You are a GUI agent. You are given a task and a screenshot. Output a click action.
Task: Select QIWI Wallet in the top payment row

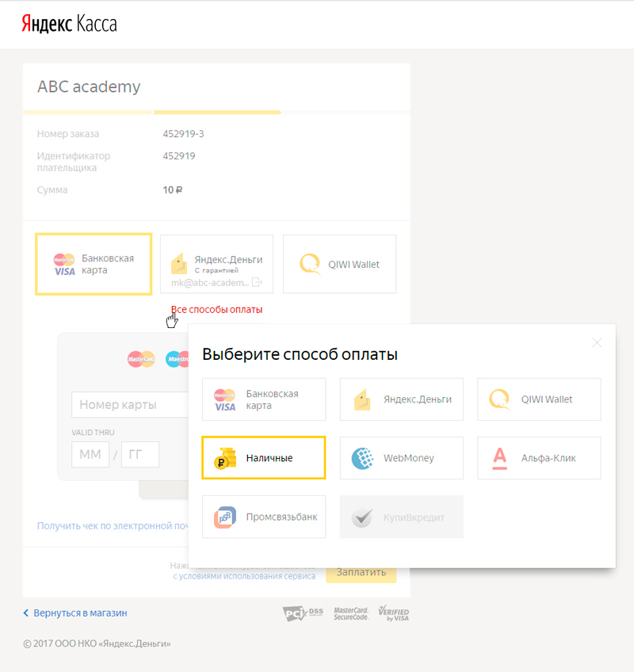pyautogui.click(x=339, y=264)
